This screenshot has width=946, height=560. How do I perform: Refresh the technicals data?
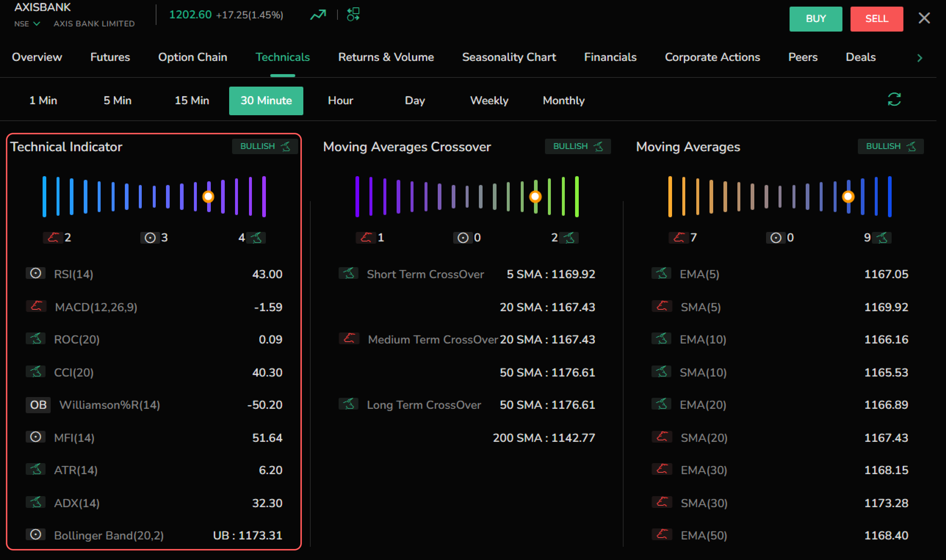click(894, 99)
